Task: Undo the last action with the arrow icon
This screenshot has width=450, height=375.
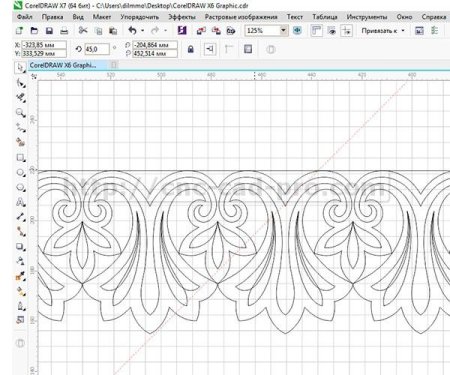Action: click(133, 31)
